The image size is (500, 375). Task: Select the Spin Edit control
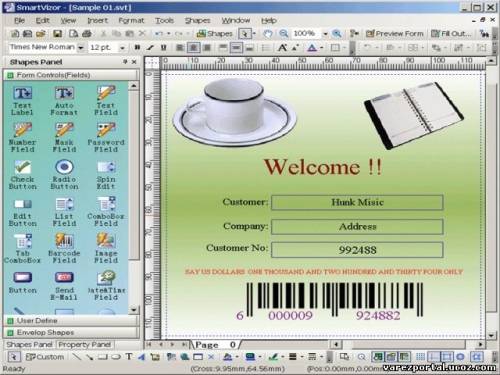click(x=106, y=175)
